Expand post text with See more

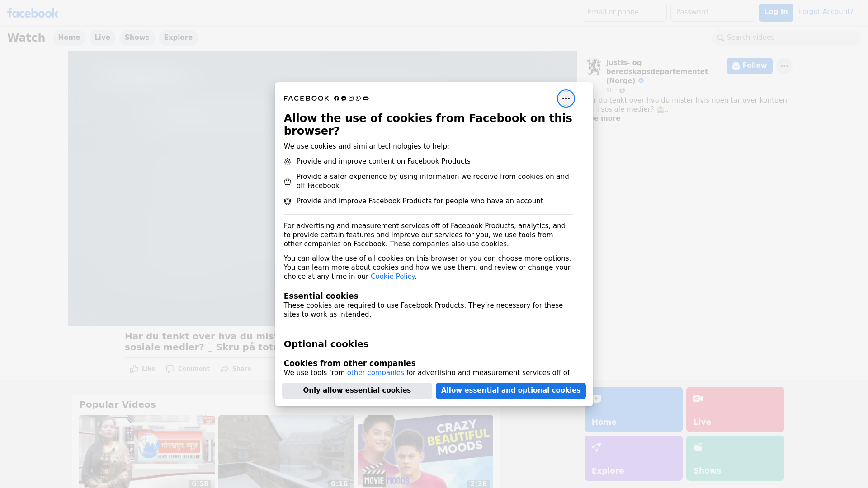pos(606,118)
